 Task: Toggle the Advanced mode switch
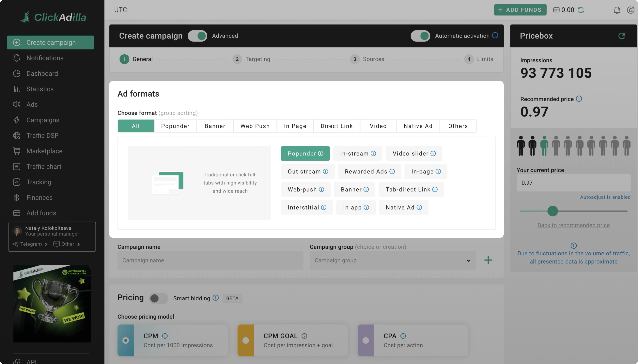pyautogui.click(x=197, y=36)
